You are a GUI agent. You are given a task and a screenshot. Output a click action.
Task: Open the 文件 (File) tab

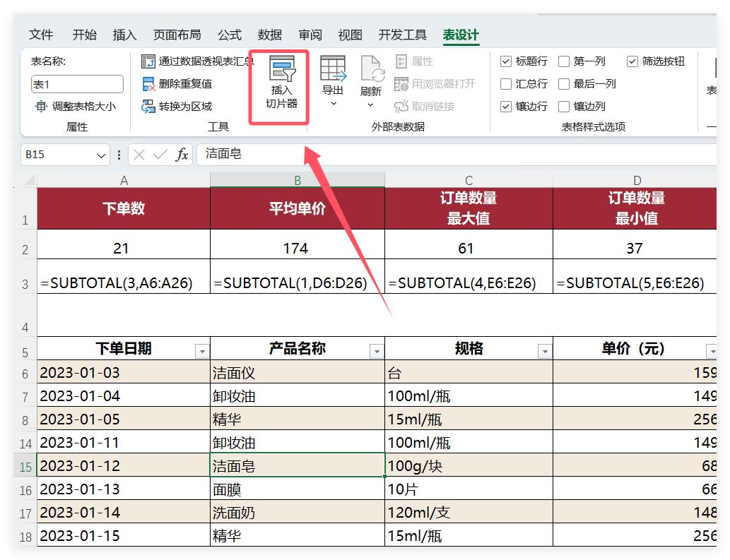(41, 35)
